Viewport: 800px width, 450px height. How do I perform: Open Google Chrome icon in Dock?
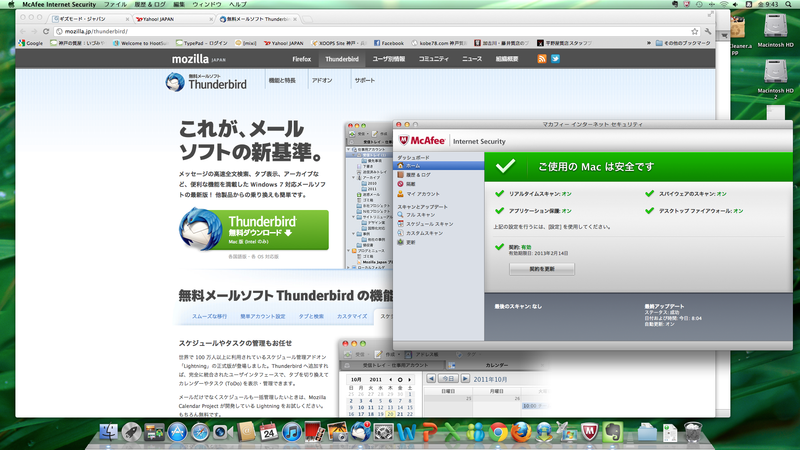tap(498, 433)
